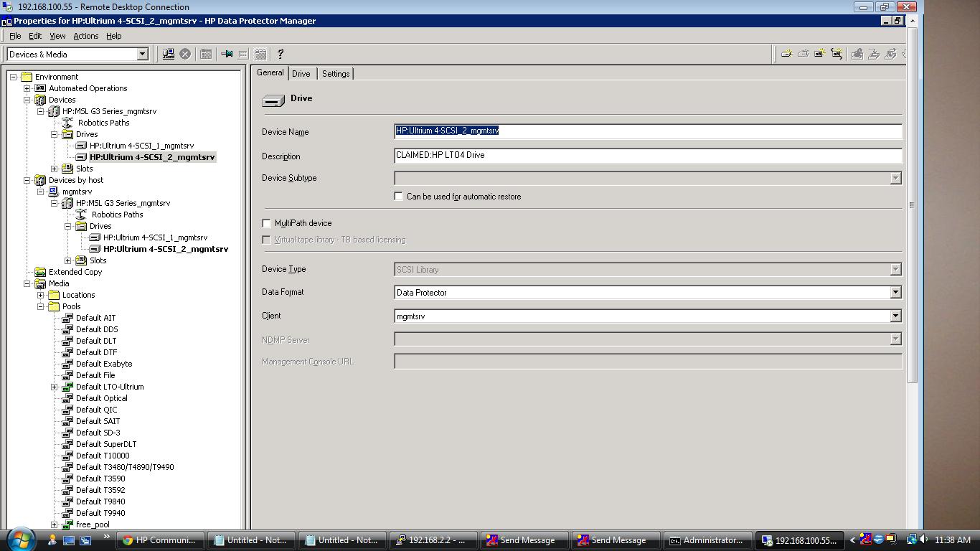Expand the Free_pool node
Viewport: 980px width, 551px height.
tap(54, 524)
